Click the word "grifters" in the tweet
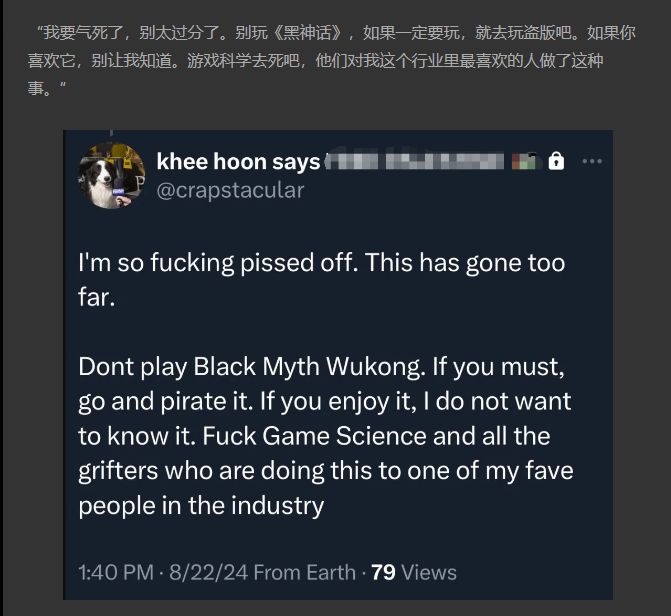 coord(118,471)
